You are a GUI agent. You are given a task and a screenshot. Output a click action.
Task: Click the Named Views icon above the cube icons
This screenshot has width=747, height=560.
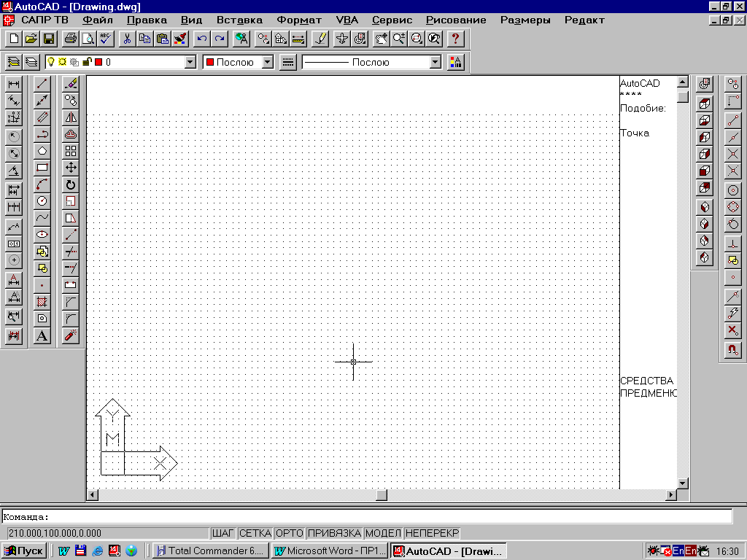pos(704,85)
